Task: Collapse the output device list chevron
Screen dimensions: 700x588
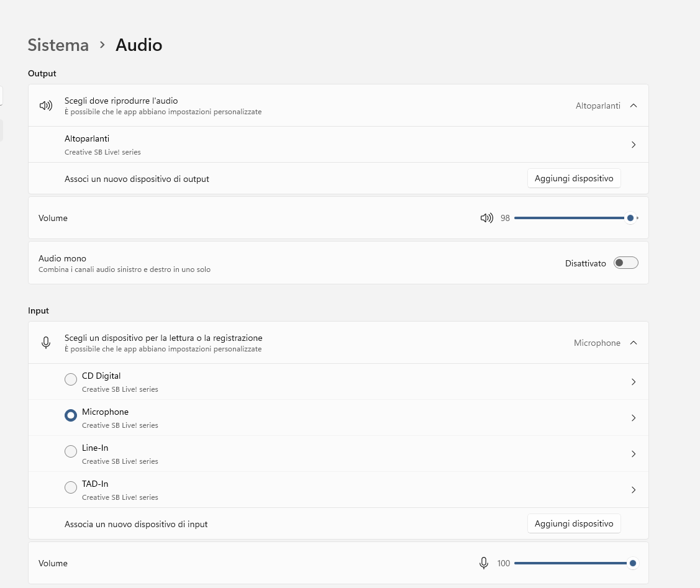Action: point(634,106)
